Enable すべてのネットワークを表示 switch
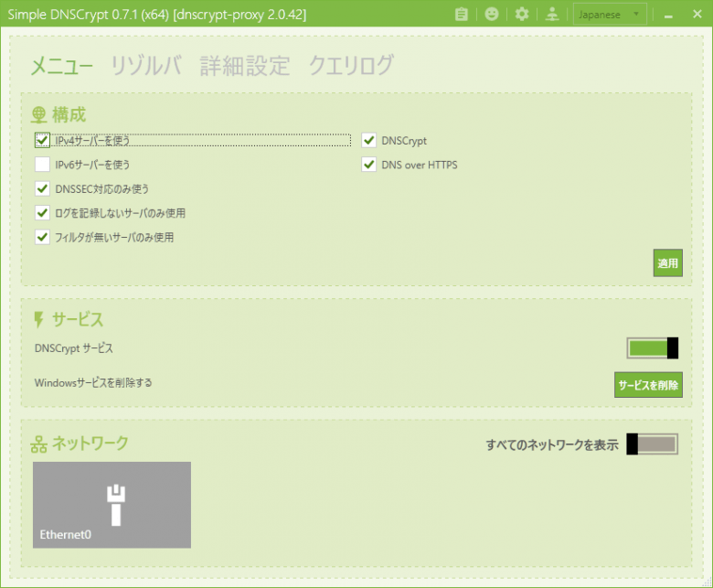The image size is (713, 588). click(x=652, y=444)
